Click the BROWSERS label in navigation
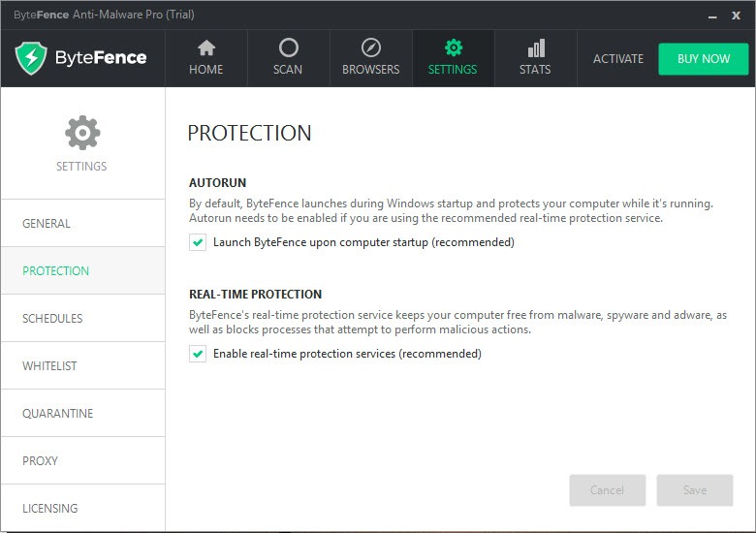The width and height of the screenshot is (756, 533). [371, 70]
